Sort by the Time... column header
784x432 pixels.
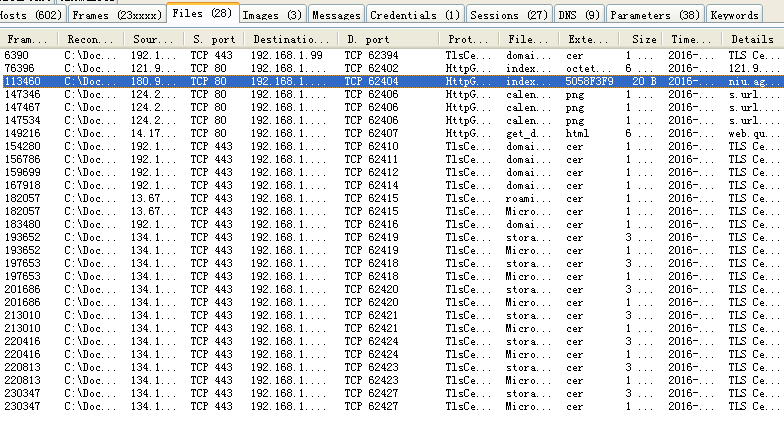tap(692, 39)
